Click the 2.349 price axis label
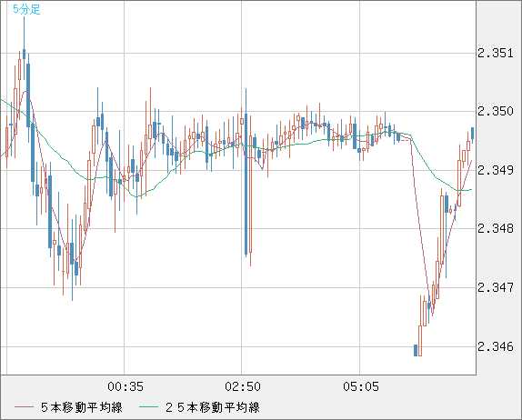The width and height of the screenshot is (522, 420). (496, 170)
